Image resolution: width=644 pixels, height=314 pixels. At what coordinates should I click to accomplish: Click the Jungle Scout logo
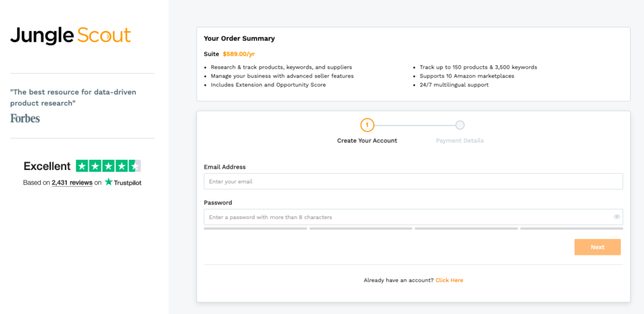(x=70, y=36)
